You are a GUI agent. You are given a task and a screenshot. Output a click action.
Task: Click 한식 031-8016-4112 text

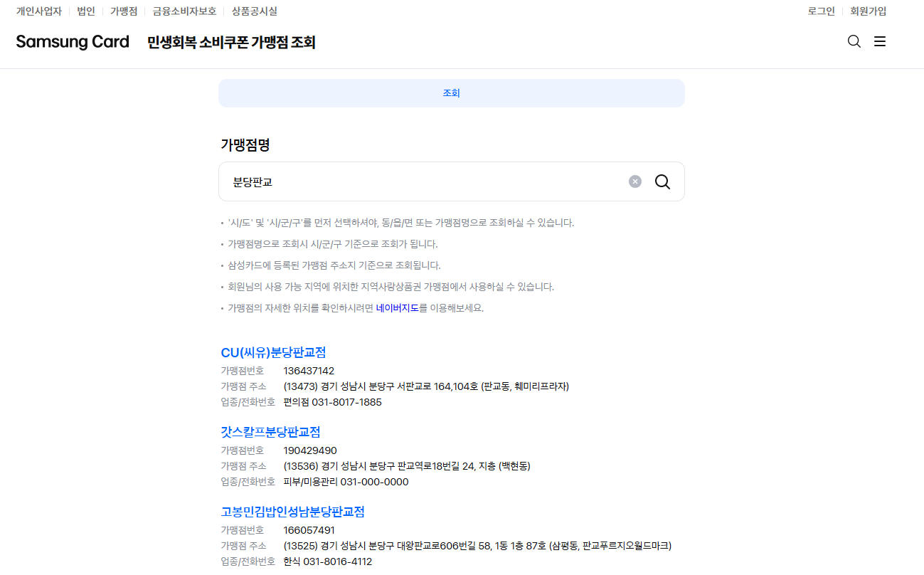pos(327,561)
